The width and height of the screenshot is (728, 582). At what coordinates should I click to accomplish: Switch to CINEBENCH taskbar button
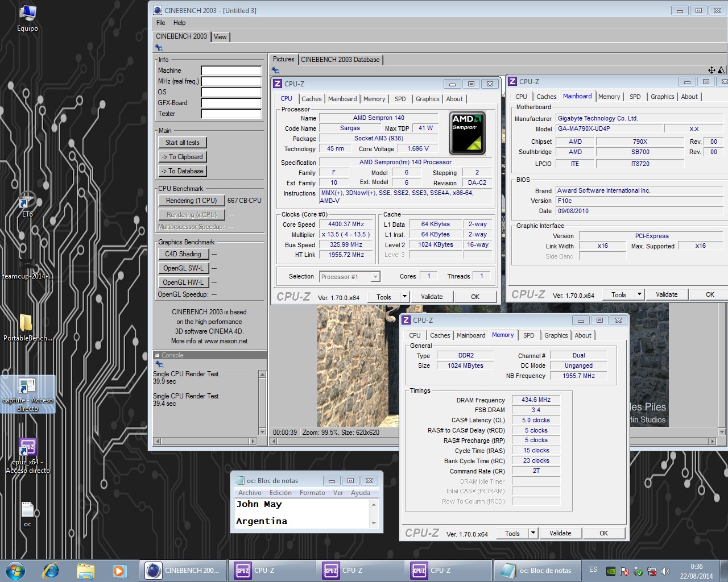183,571
